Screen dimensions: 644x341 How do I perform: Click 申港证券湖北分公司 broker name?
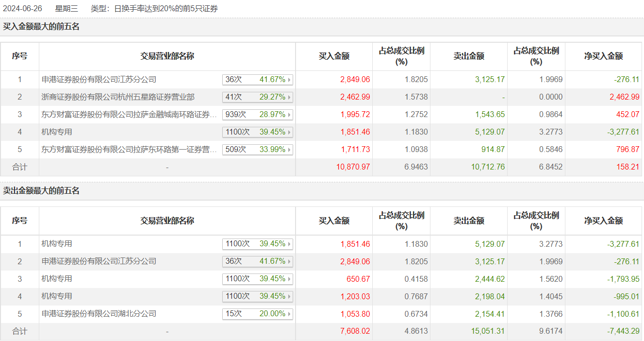tap(99, 314)
